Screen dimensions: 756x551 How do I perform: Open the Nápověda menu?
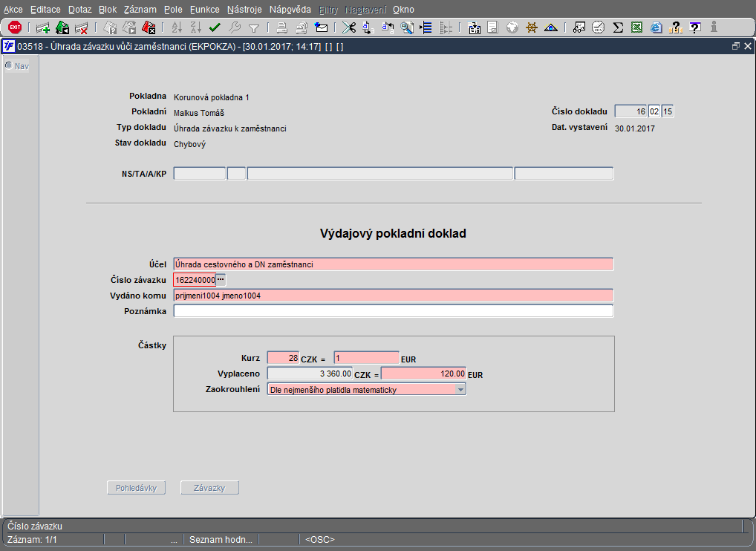pos(290,9)
